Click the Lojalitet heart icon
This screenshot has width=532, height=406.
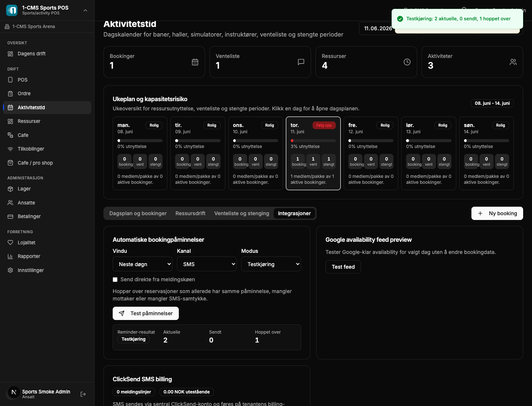10,242
